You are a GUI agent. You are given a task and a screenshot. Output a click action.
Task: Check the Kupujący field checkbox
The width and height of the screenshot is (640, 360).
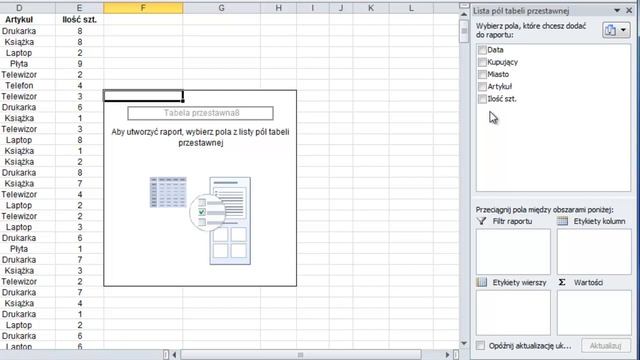tap(482, 62)
